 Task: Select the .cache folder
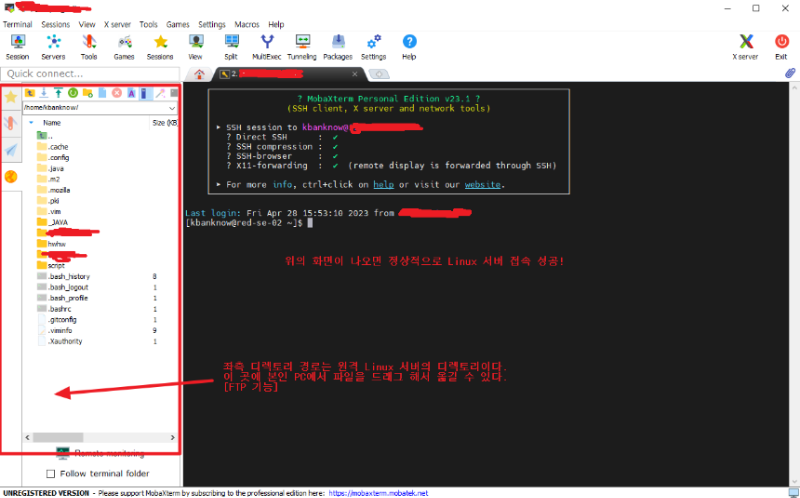click(x=53, y=147)
